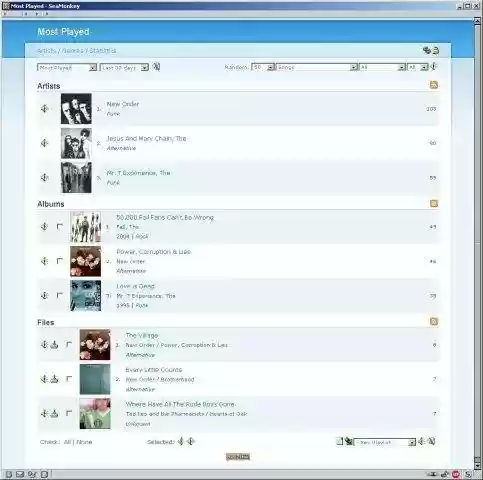The width and height of the screenshot is (483, 480).
Task: Click refresh icon next to Last 30 days
Action: coord(156,67)
